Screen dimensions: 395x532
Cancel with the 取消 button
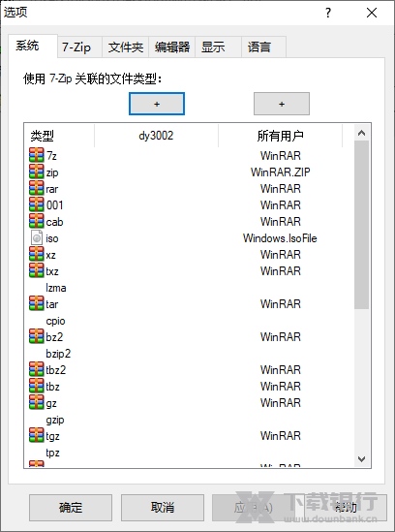click(x=163, y=508)
